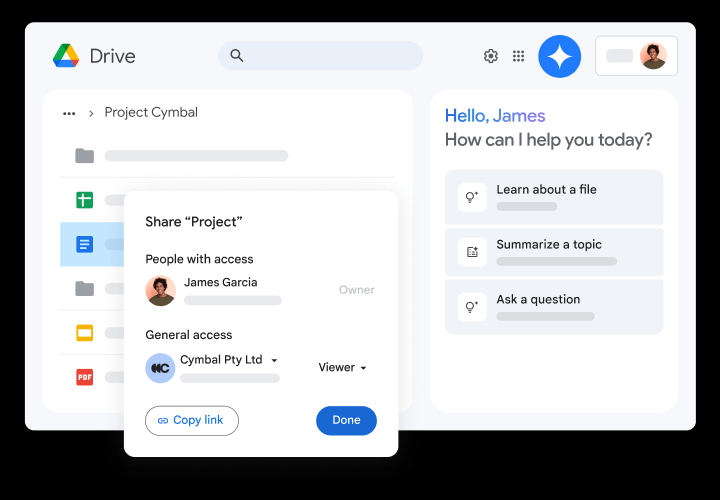Click the lightbulb icon beside Learn about a file
720x500 pixels.
(x=472, y=197)
